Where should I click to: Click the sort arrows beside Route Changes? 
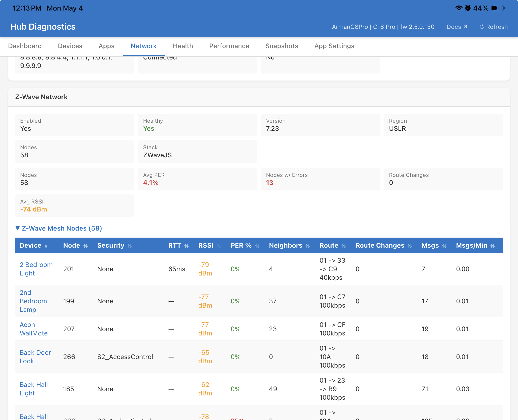(410, 246)
